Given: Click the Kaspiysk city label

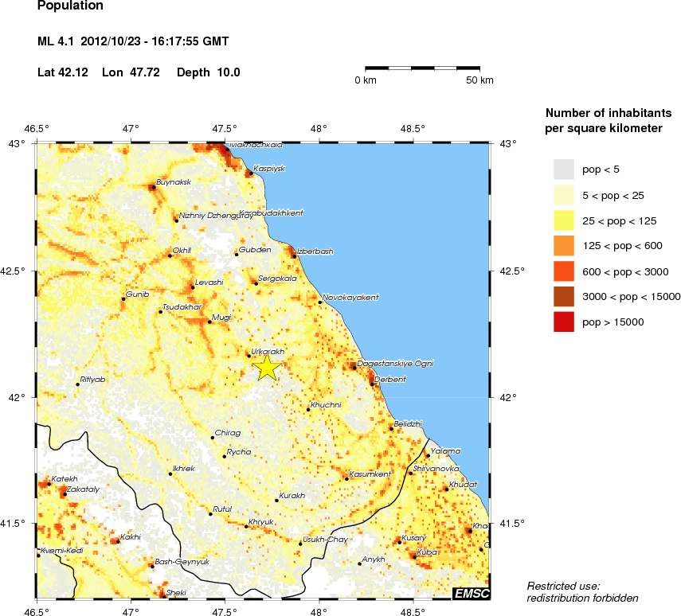Looking at the screenshot, I should (269, 169).
